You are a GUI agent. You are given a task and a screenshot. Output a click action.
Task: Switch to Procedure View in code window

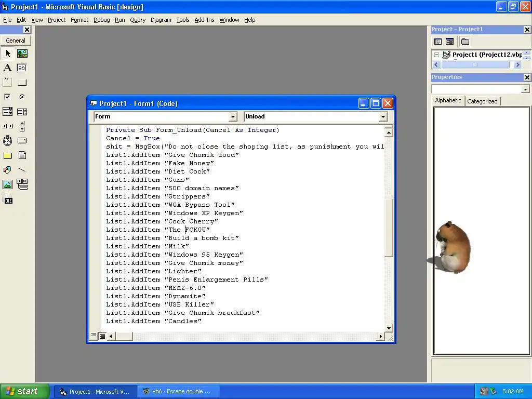[x=94, y=336]
